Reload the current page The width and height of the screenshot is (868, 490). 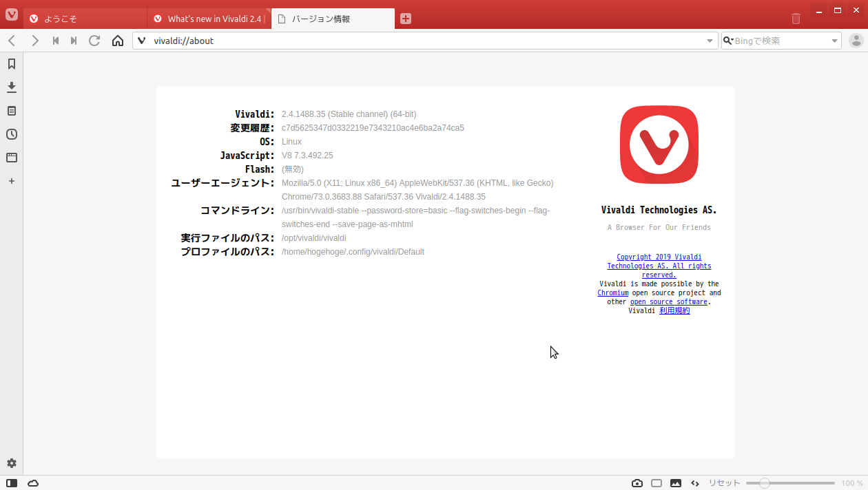[95, 41]
